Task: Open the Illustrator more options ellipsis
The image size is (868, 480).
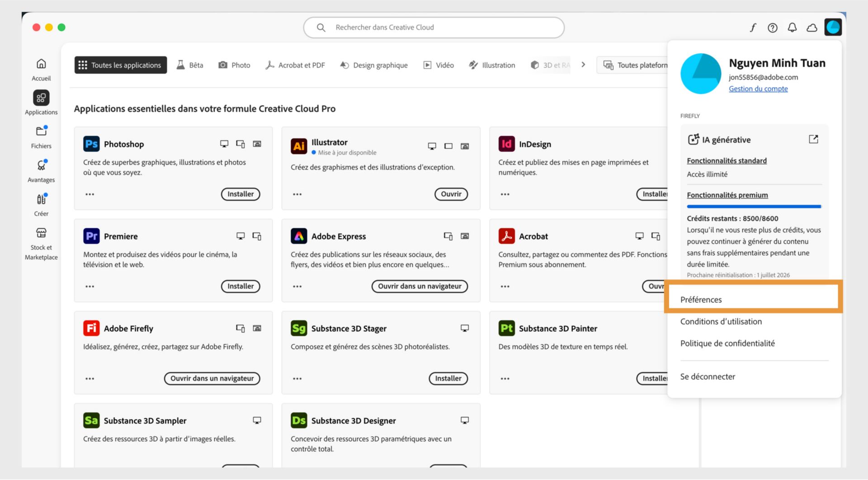Action: coord(297,194)
